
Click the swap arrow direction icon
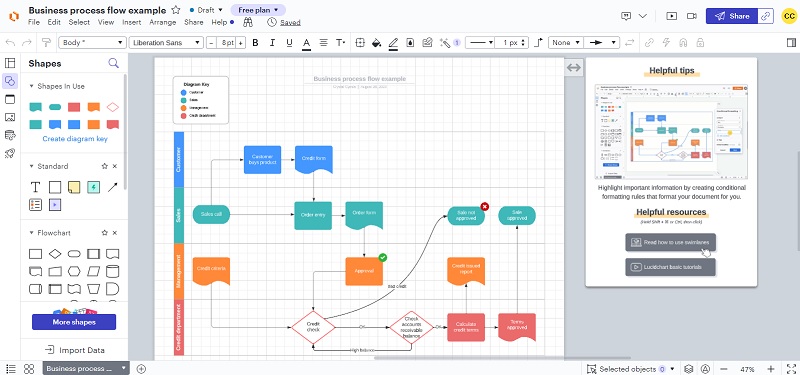[x=630, y=43]
